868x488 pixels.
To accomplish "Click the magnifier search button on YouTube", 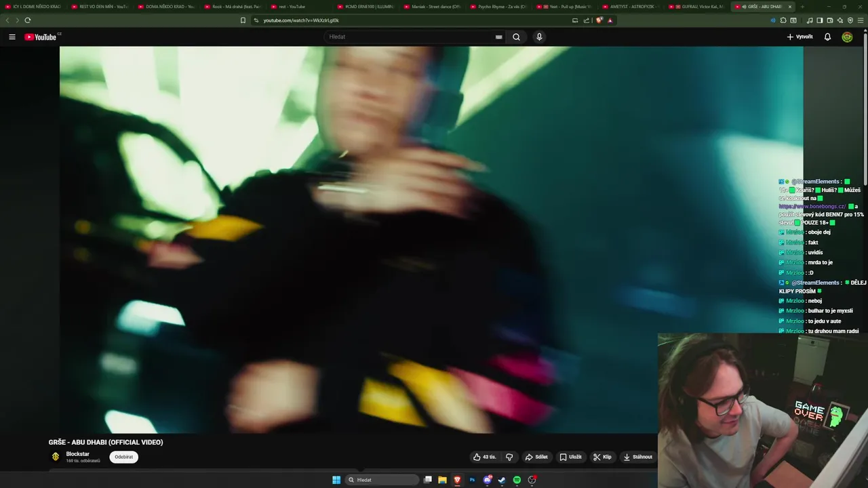I will [x=516, y=37].
